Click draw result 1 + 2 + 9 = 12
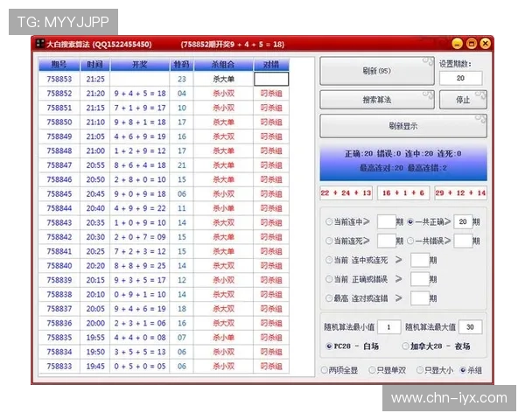Image resolution: width=525 pixels, height=420 pixels. 140,151
